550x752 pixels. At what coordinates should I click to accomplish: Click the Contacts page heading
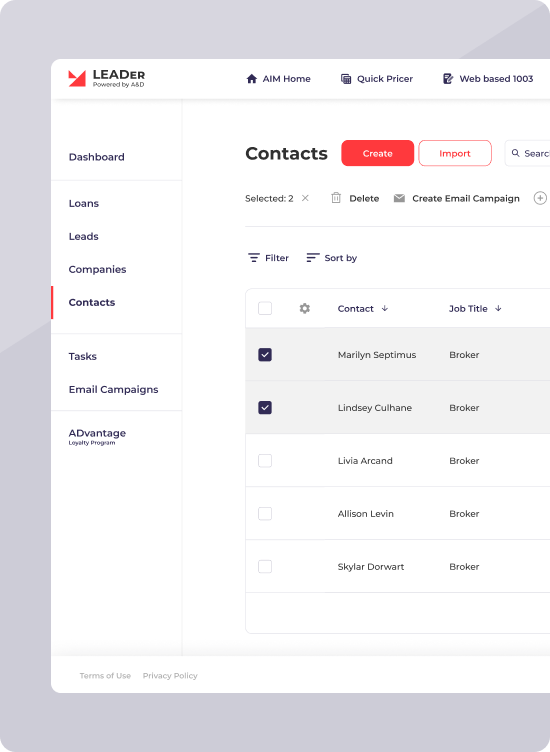(286, 153)
